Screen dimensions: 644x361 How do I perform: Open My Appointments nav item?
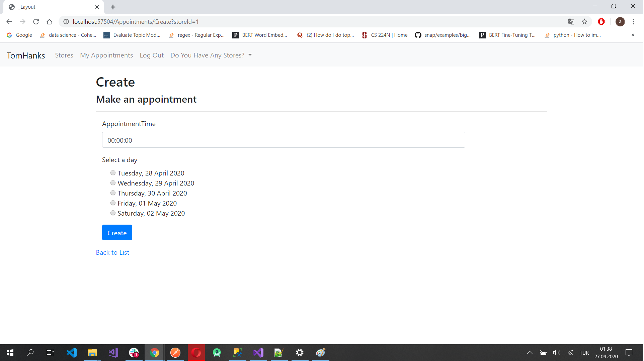(106, 55)
